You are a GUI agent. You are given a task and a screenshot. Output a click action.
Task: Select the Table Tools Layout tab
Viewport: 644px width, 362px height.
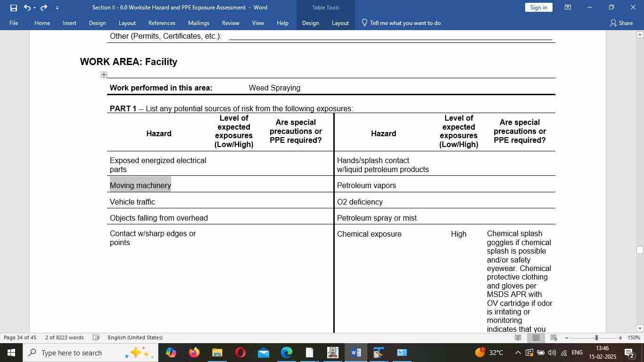(340, 23)
